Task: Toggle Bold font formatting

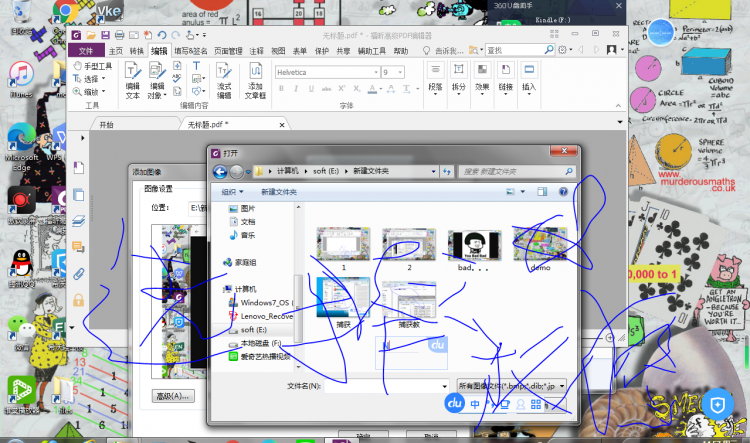Action: [x=281, y=89]
